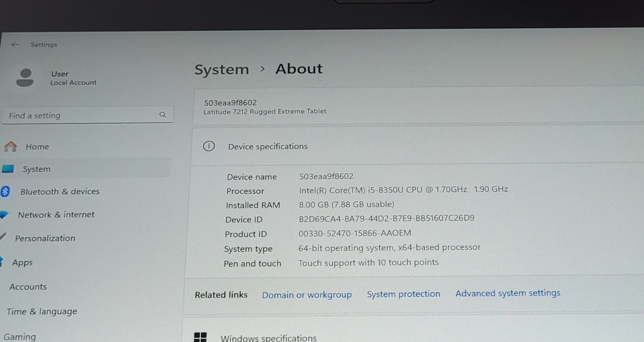Collapse the Device specifications section

418,146
